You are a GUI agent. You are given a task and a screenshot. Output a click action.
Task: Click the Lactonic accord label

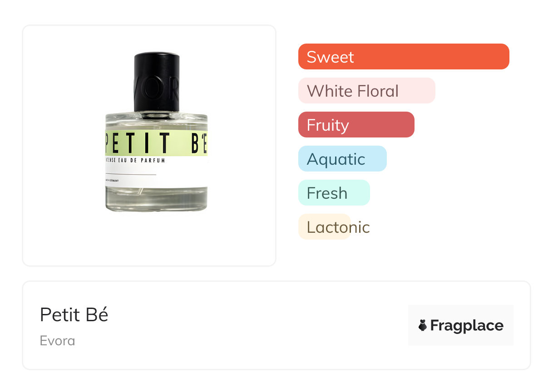pos(338,227)
